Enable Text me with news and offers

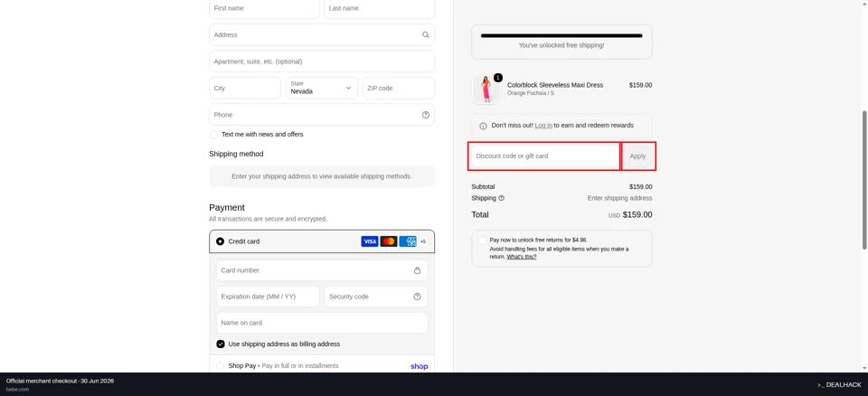tap(213, 135)
